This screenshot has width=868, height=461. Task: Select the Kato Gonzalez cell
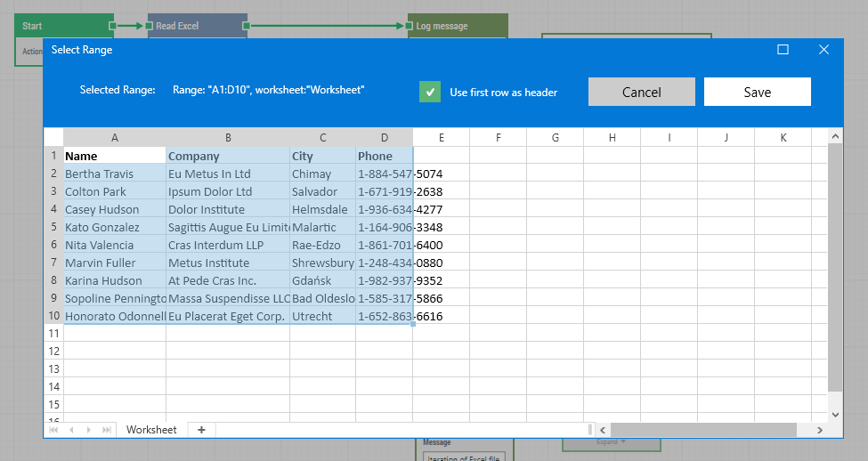click(x=115, y=227)
